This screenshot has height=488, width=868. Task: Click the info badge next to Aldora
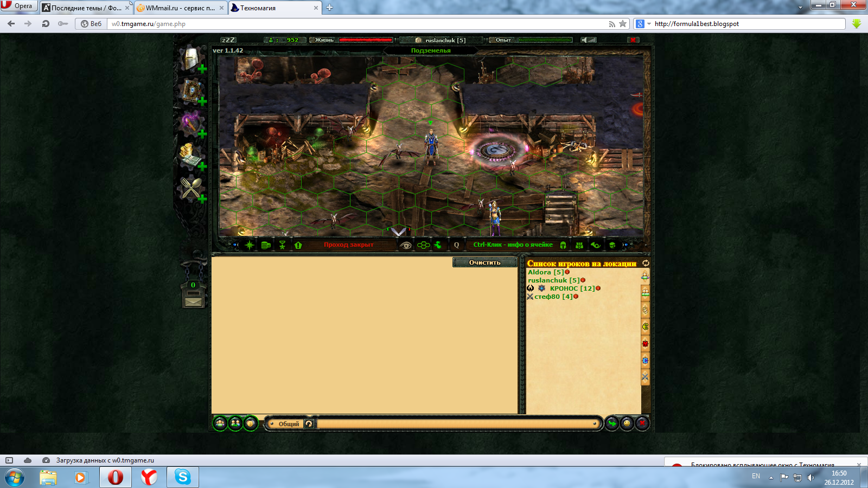567,272
